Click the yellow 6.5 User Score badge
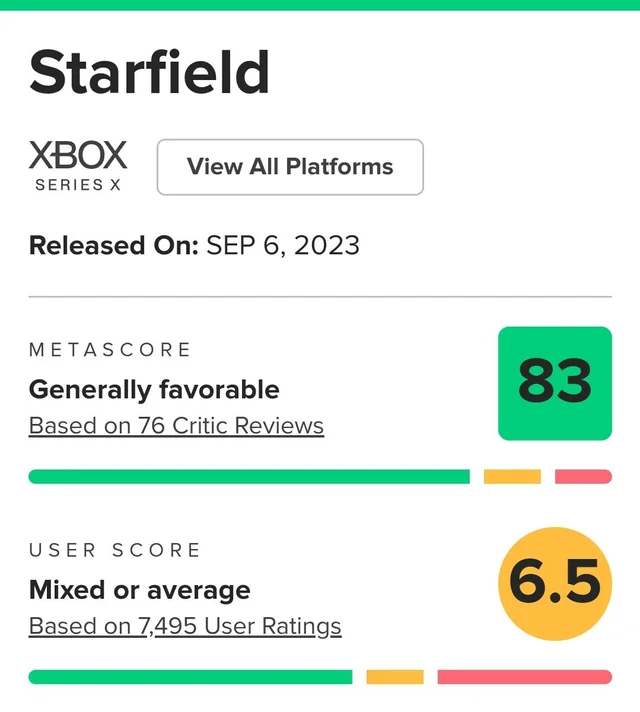The height and width of the screenshot is (712, 640). (x=555, y=584)
